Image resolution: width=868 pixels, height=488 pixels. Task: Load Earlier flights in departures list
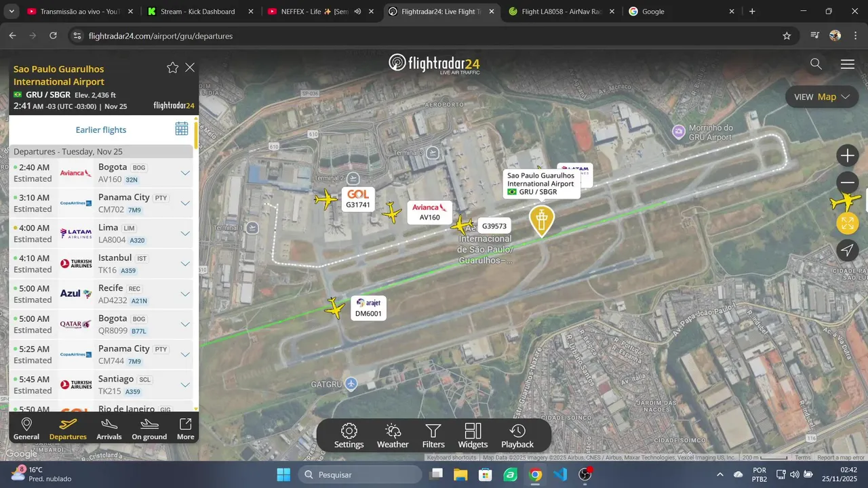click(x=101, y=129)
